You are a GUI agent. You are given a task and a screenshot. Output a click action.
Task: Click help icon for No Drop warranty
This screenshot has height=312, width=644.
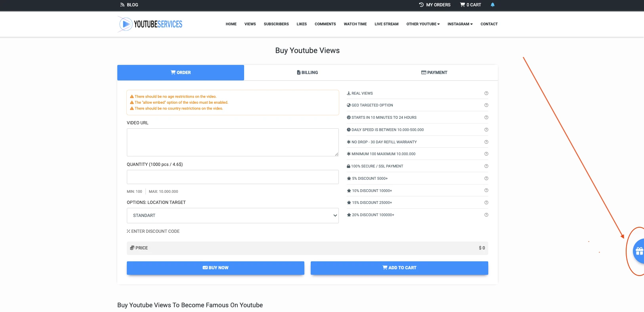pyautogui.click(x=486, y=142)
